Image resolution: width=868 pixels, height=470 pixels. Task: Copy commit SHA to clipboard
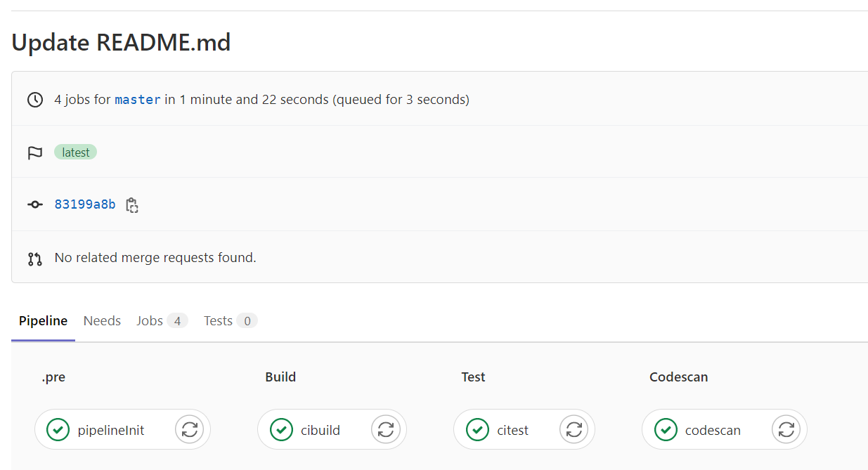[x=131, y=205]
